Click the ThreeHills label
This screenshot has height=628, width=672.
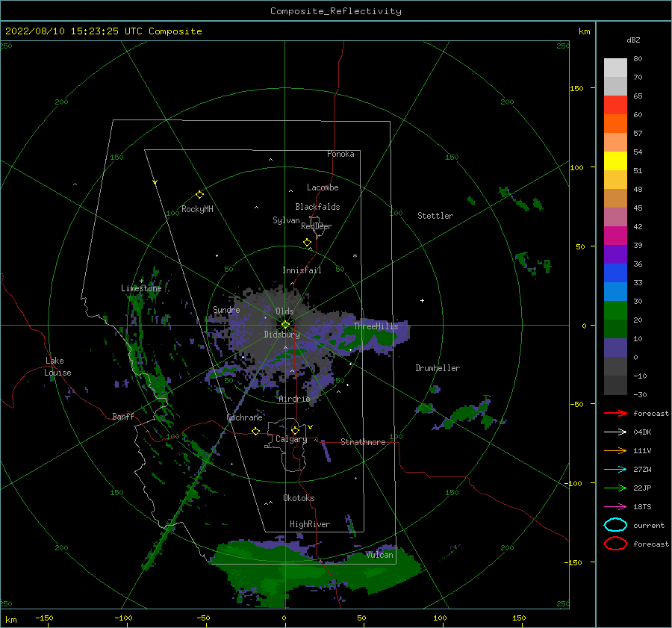pos(376,326)
